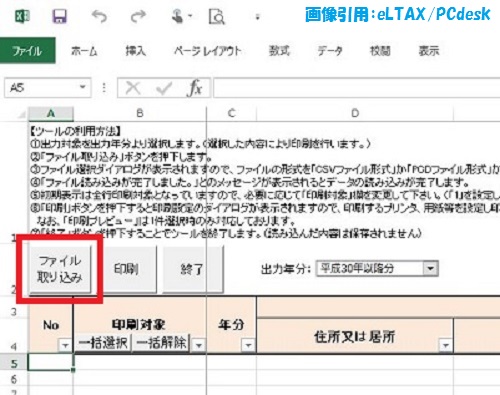Click the Excel application icon

point(22,16)
